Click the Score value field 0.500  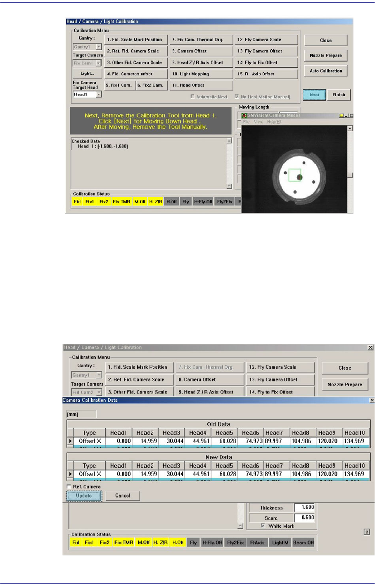pyautogui.click(x=305, y=517)
